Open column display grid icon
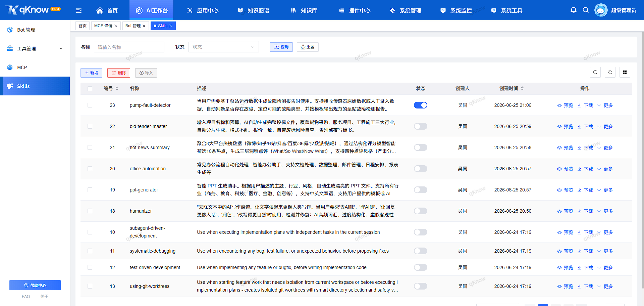The image size is (644, 306). (x=625, y=72)
